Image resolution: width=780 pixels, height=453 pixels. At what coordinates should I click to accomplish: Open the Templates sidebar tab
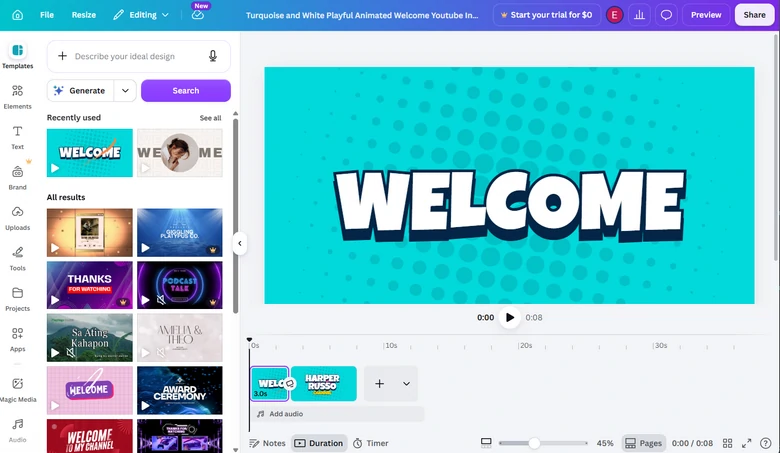point(17,56)
